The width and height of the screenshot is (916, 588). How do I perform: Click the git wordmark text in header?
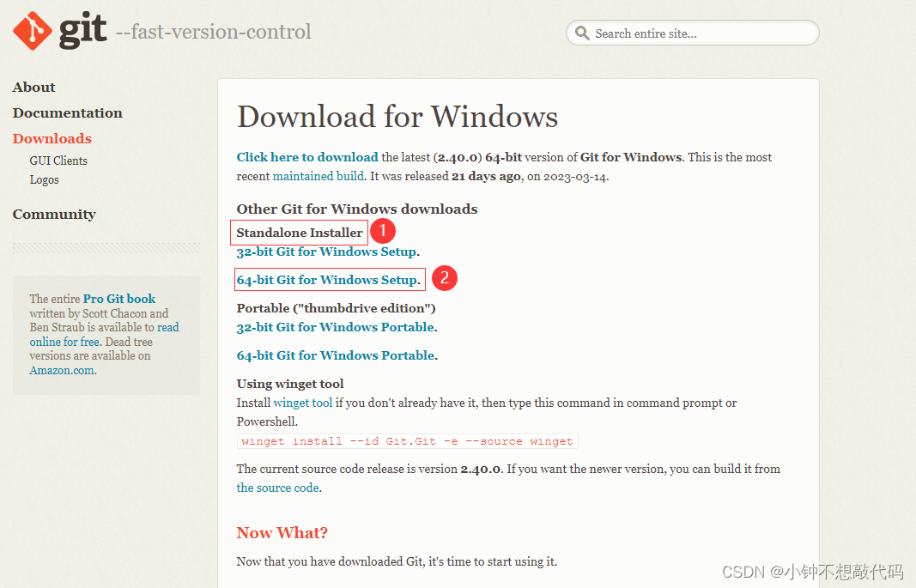click(x=83, y=30)
